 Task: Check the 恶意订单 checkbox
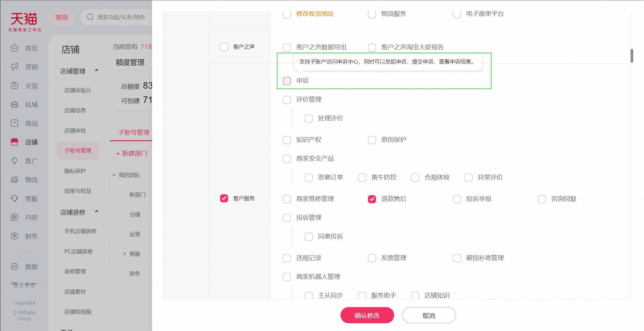(x=309, y=178)
